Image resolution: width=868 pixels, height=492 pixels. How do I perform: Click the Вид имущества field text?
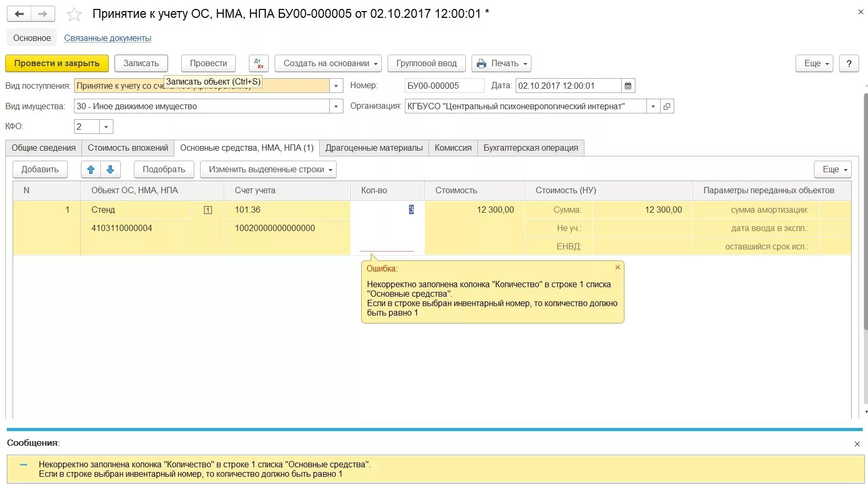(202, 106)
